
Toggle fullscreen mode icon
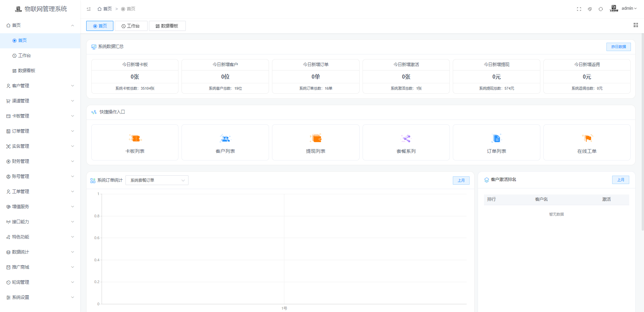click(579, 9)
